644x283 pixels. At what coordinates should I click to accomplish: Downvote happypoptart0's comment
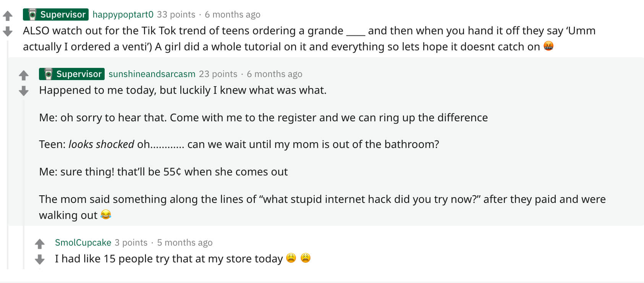click(8, 31)
